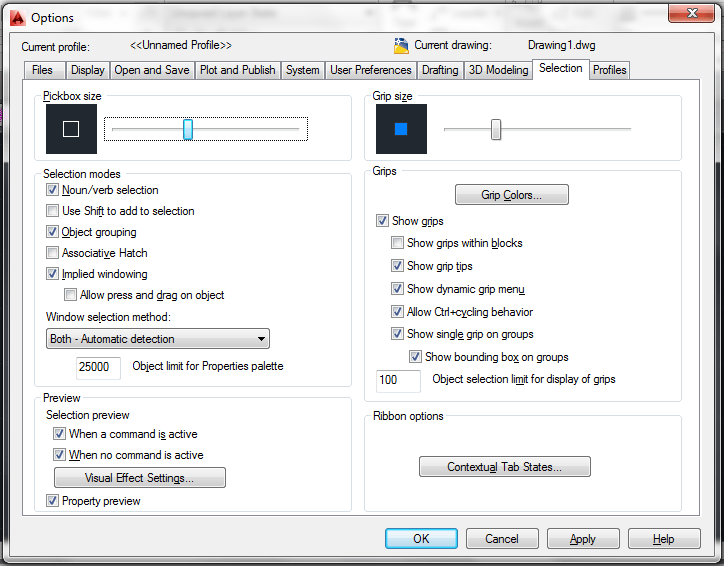
Task: Open the Plot and Publish tab
Action: pos(237,70)
